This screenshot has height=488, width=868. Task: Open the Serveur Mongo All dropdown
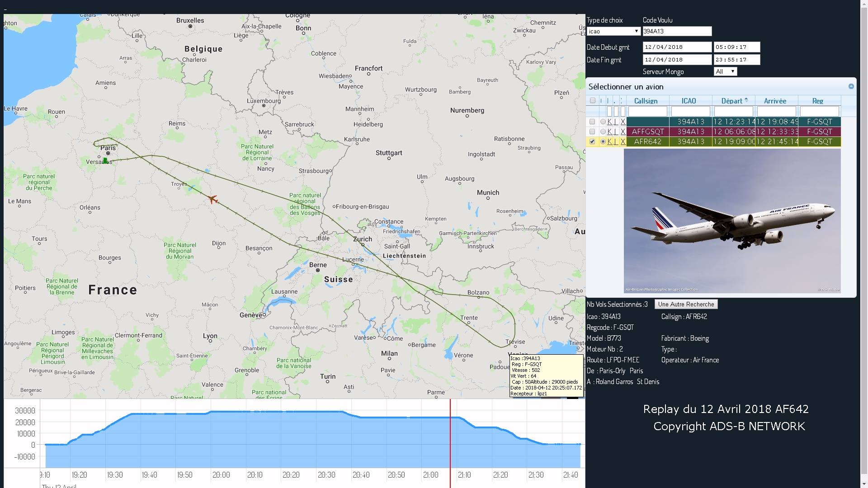pyautogui.click(x=725, y=71)
